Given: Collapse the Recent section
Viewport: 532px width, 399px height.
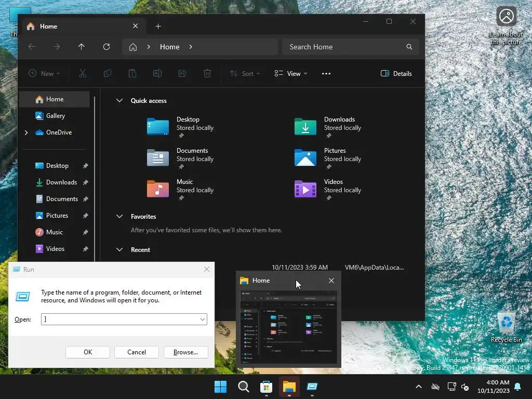Looking at the screenshot, I should coord(119,250).
